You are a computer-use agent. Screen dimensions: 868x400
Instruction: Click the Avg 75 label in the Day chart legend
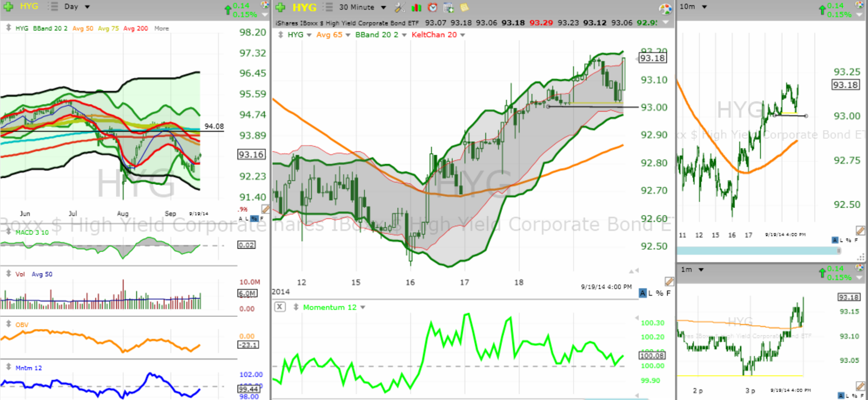point(108,28)
